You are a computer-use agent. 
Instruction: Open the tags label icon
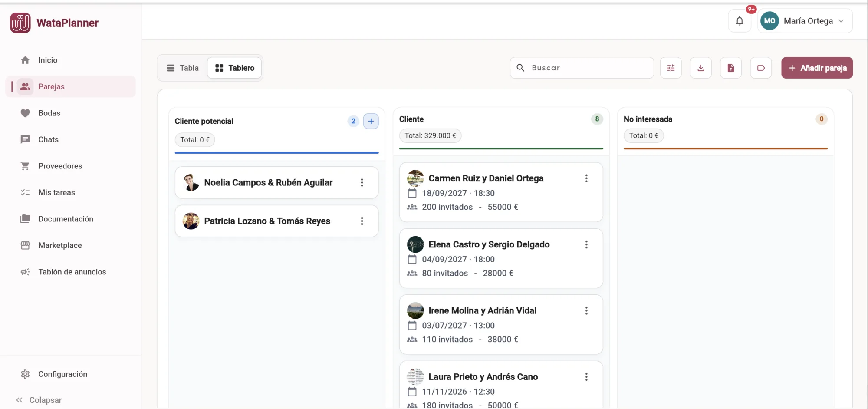[761, 68]
